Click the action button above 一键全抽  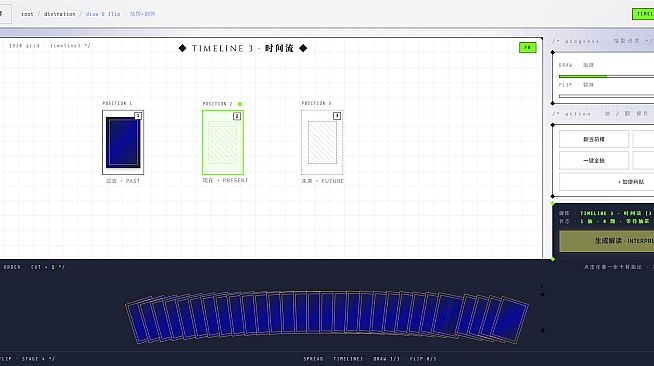click(x=594, y=139)
